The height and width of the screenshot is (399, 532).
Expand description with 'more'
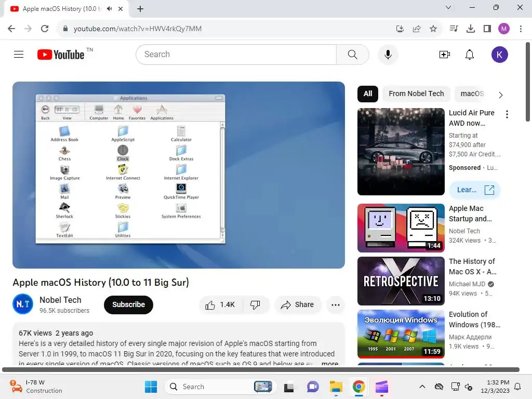tap(329, 363)
